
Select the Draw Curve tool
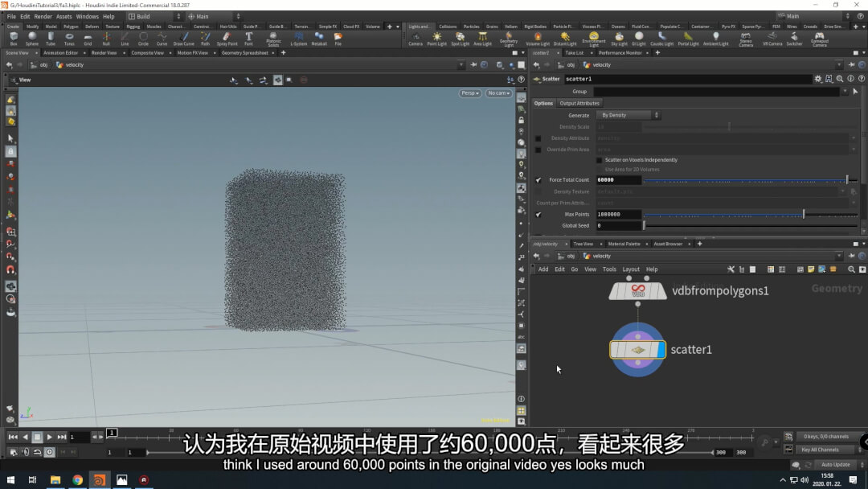click(x=184, y=39)
